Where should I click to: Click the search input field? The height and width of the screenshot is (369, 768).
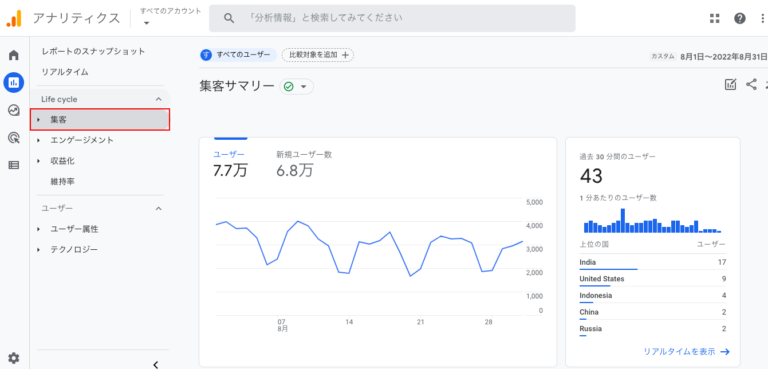tap(392, 19)
